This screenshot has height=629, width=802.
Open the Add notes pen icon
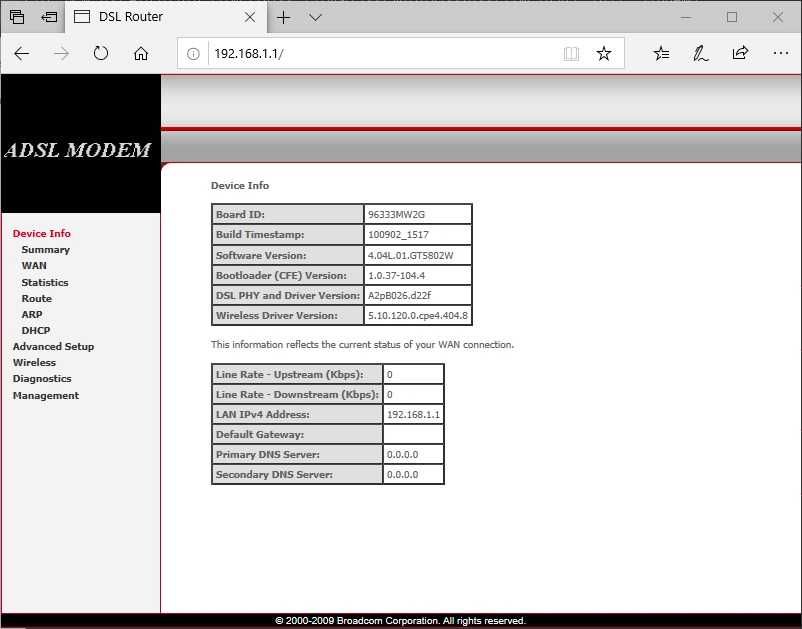pos(701,53)
